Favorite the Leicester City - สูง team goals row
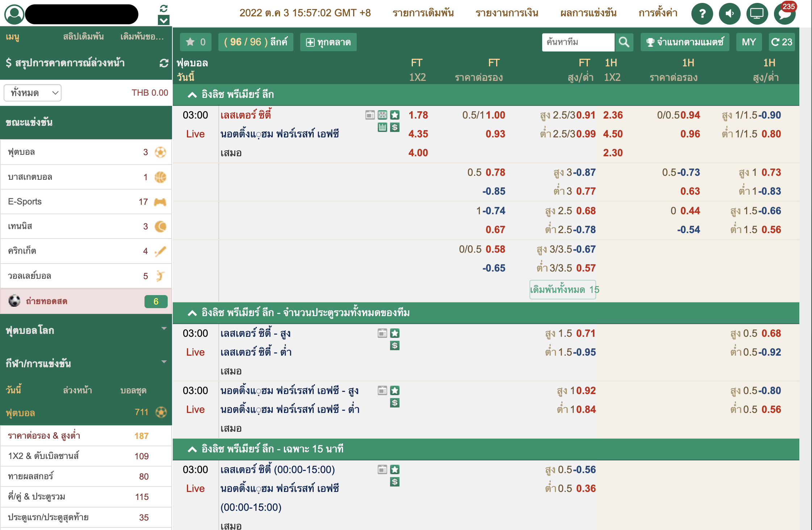Viewport: 812px width, 530px height. pos(395,333)
